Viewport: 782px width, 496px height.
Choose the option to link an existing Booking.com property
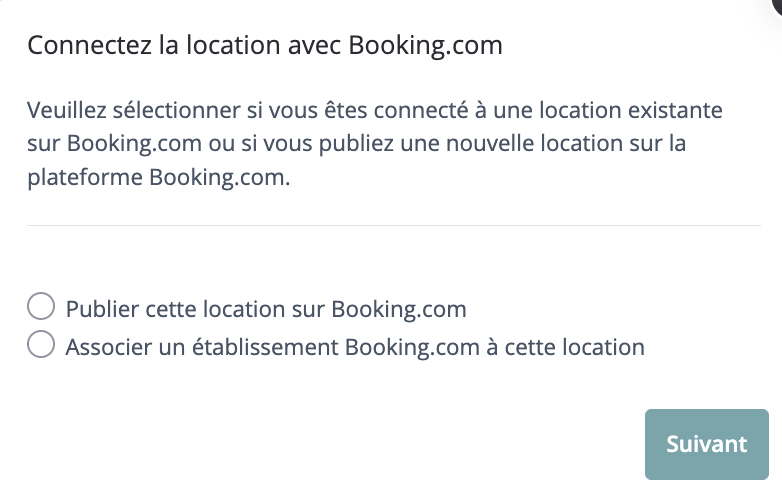click(x=41, y=346)
